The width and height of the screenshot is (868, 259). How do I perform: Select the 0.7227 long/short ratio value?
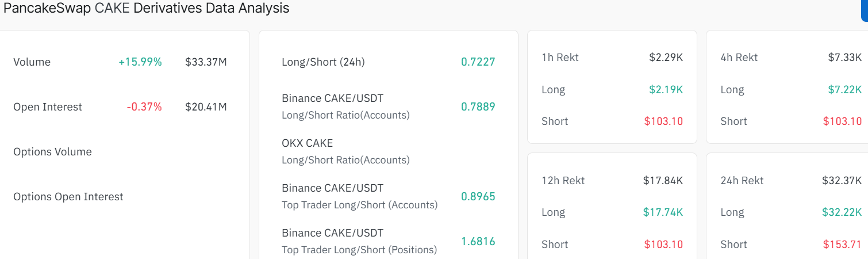478,62
